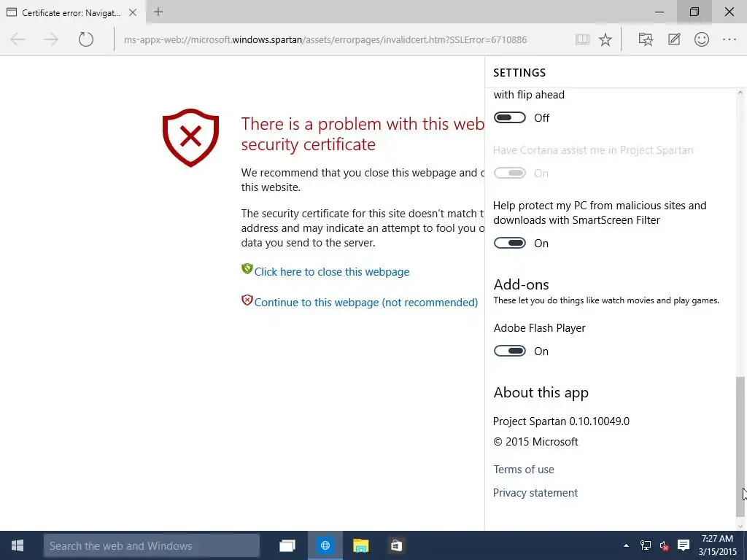Viewport: 747px width, 560px height.
Task: Send feedback with the smiley icon
Action: click(702, 39)
